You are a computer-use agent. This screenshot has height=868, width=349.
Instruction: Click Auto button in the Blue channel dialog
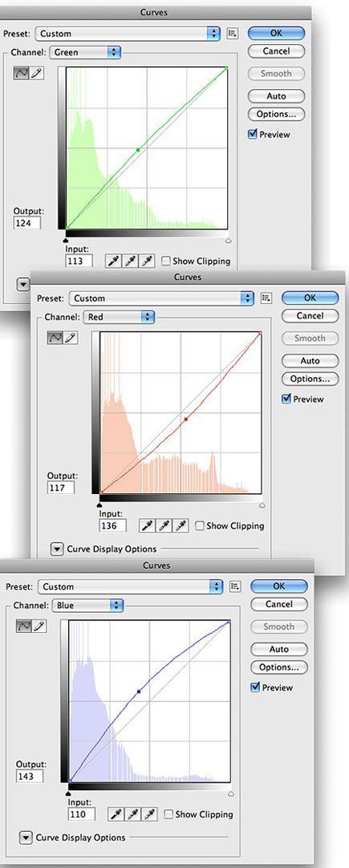[x=278, y=649]
